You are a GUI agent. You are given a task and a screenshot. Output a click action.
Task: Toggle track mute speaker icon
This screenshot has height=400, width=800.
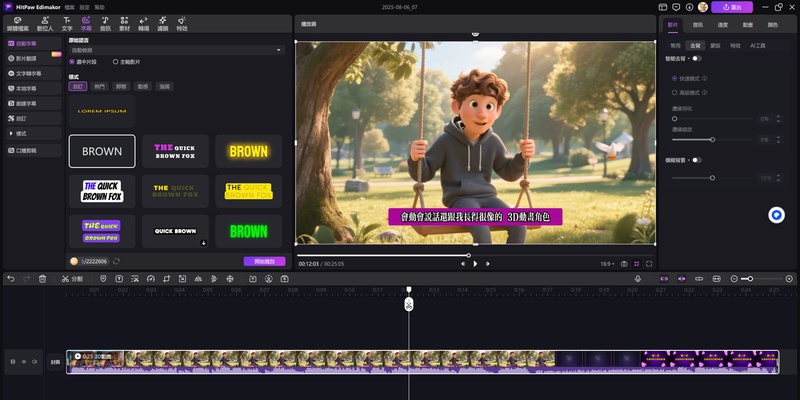coord(34,362)
